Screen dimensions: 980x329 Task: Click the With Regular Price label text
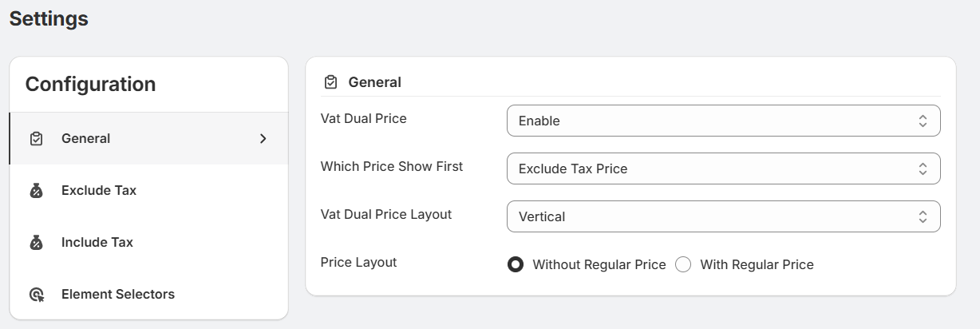pyautogui.click(x=757, y=264)
